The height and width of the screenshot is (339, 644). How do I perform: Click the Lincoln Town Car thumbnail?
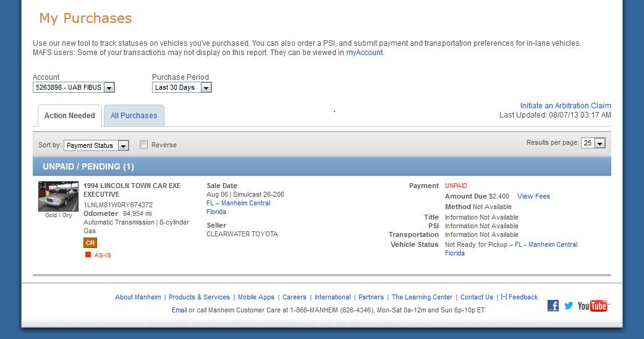pos(58,197)
